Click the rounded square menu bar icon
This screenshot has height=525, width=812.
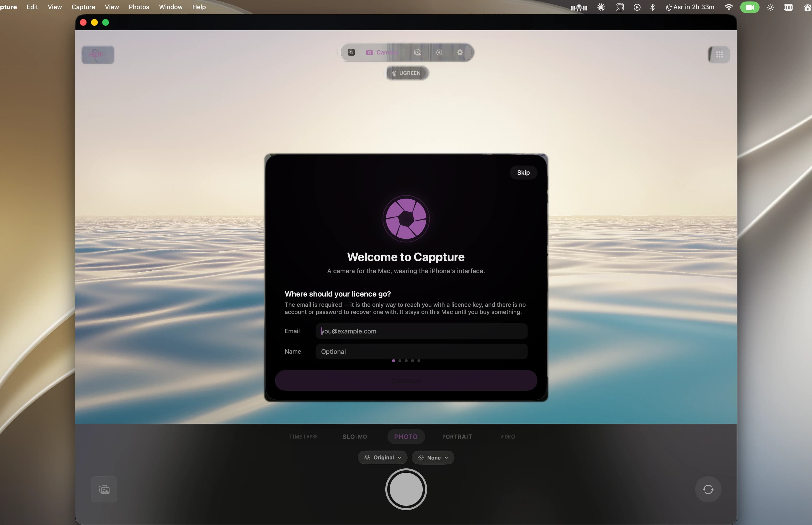coord(620,7)
